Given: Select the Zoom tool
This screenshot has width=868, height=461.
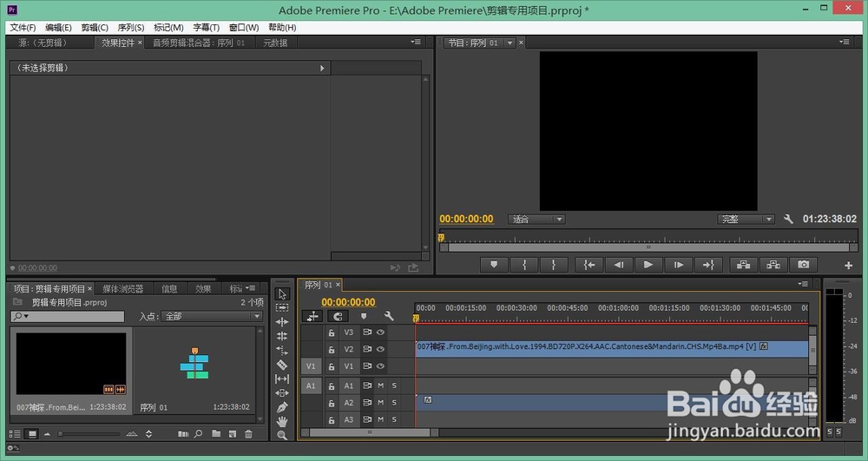Looking at the screenshot, I should tap(282, 436).
